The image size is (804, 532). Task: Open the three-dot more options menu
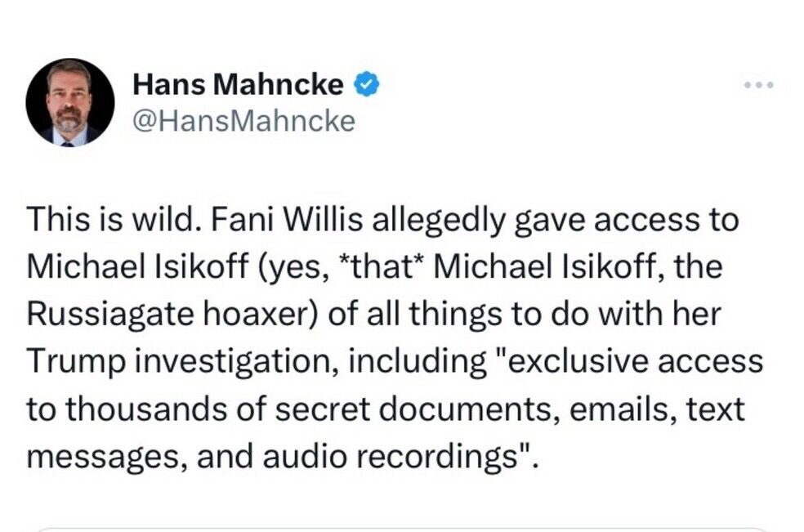[757, 84]
